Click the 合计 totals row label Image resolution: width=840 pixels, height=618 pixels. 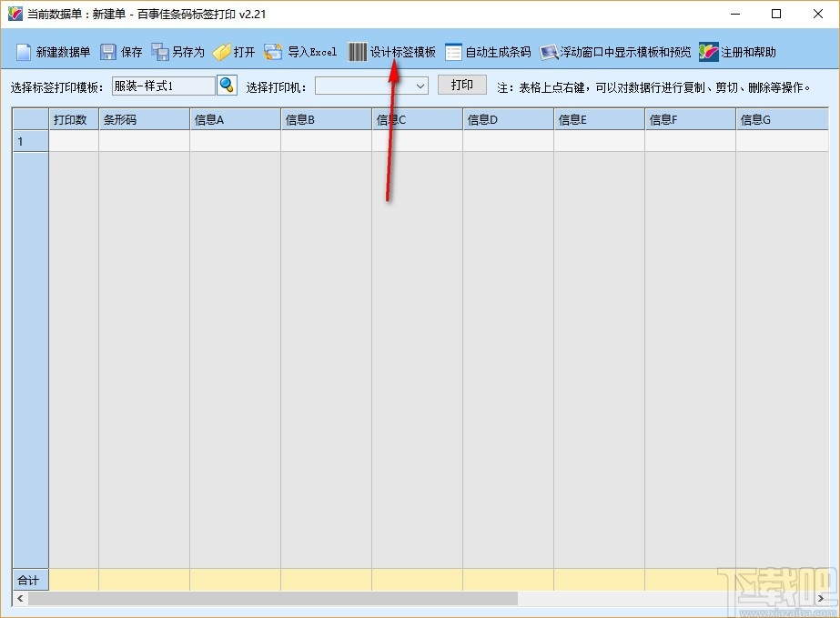click(x=28, y=580)
